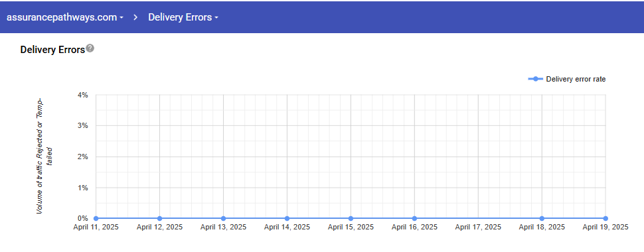Click the April 17, 2025 axis label

[478, 227]
